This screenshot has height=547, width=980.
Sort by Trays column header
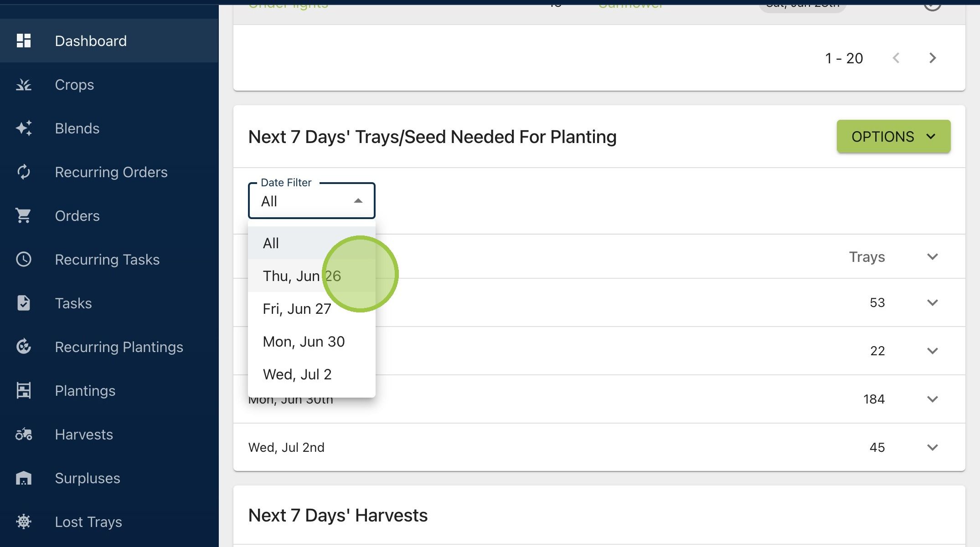tap(867, 256)
